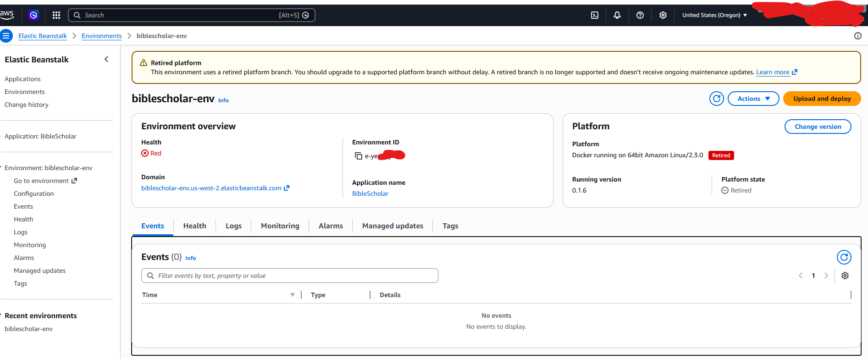Open the Actions dropdown
Screen dimensions: 868x359
tap(753, 99)
